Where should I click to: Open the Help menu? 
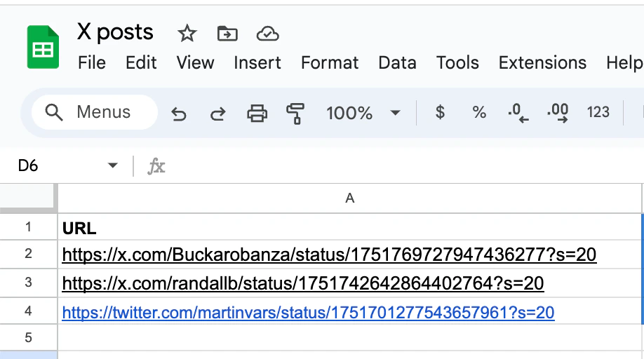tap(624, 63)
